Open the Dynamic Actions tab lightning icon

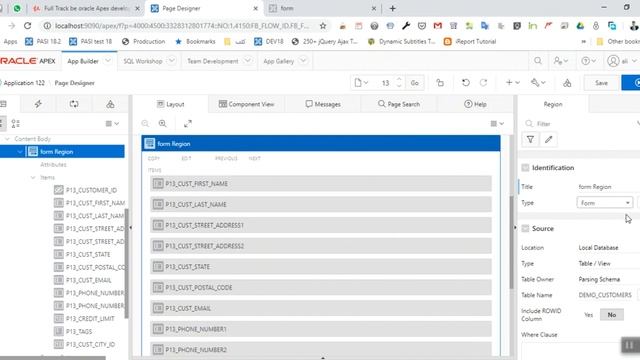click(x=38, y=104)
